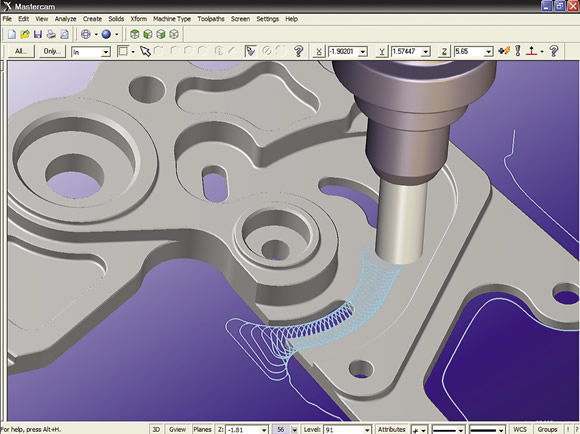Open the color 56 dropdown arrow
580x434 pixels.
[x=294, y=430]
